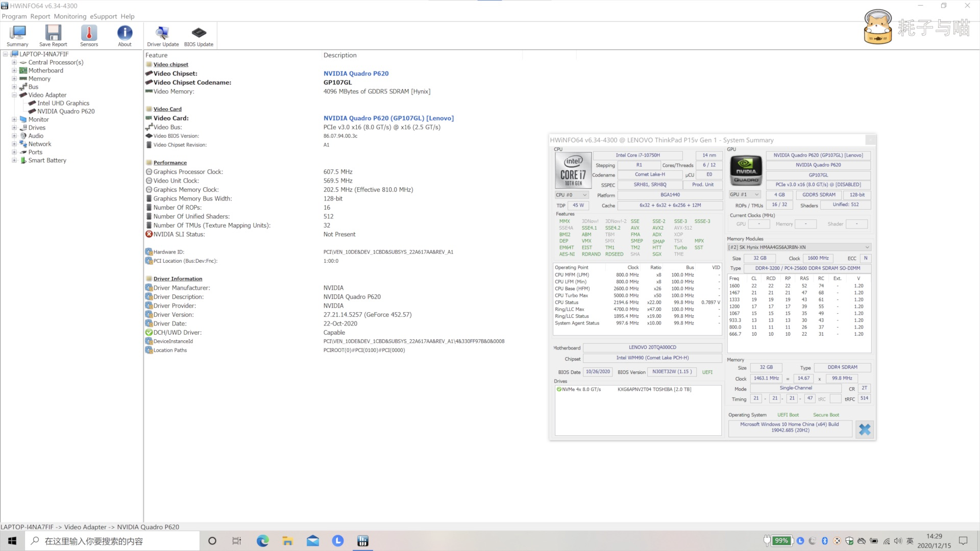
Task: Expand Central Processor(s) tree node
Action: 14,62
